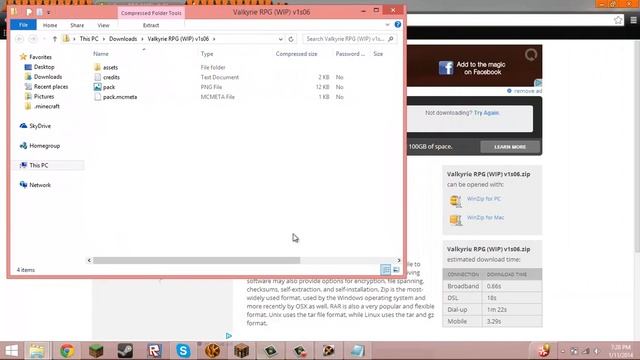Image resolution: width=640 pixels, height=360 pixels.
Task: Select the pack PNG file icon
Action: pyautogui.click(x=97, y=87)
